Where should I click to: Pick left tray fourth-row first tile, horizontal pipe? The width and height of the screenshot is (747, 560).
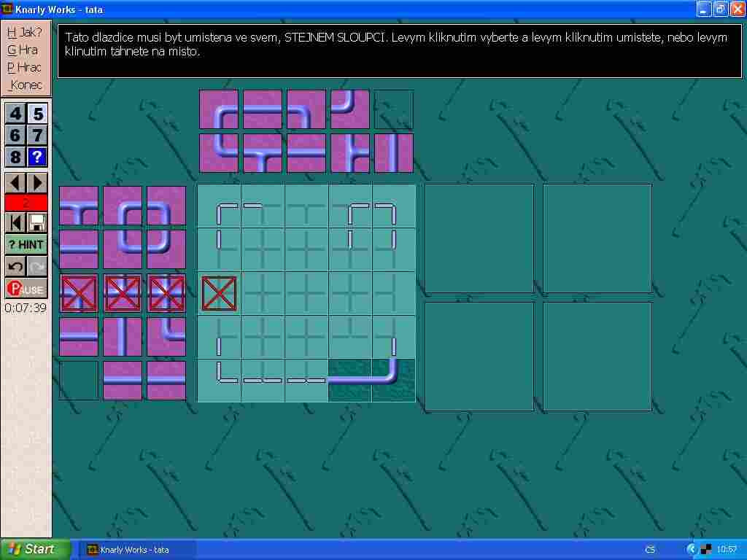tap(79, 337)
